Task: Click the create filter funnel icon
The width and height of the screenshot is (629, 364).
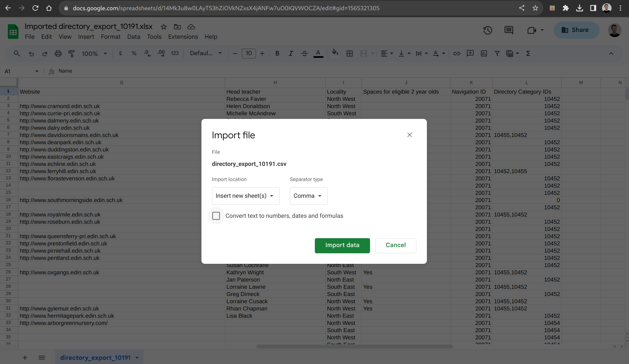Action: click(497, 54)
